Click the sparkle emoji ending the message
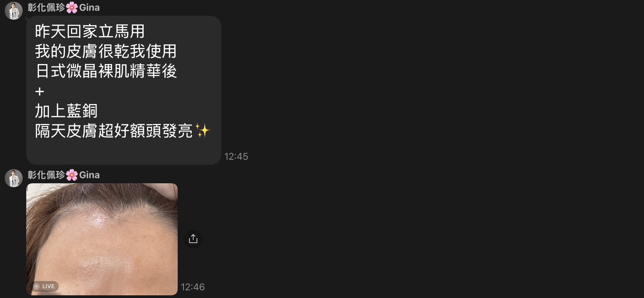 click(202, 131)
